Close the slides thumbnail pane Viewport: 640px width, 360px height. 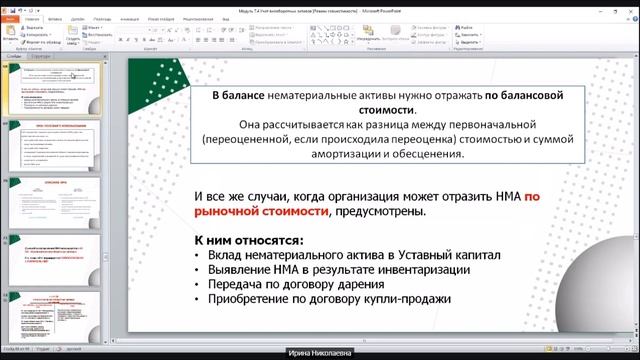tap(105, 56)
